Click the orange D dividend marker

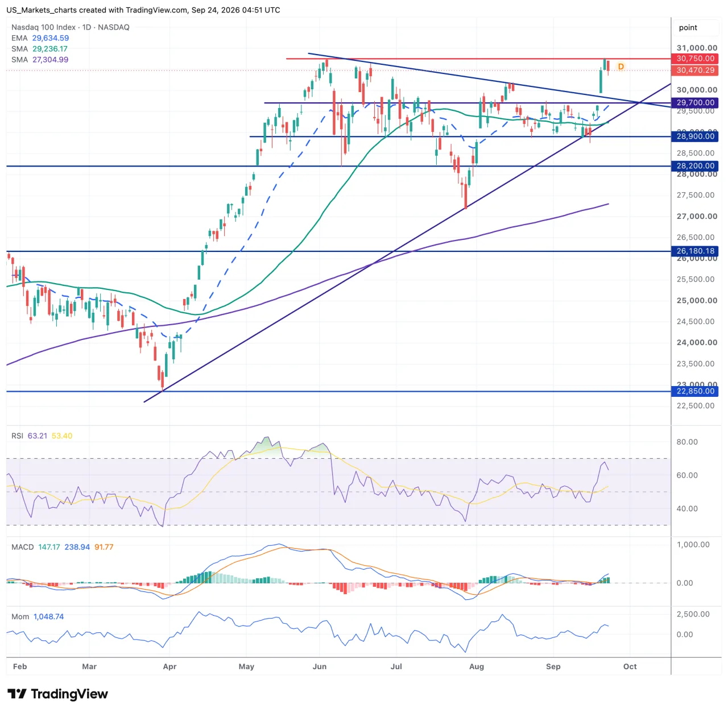[x=621, y=67]
